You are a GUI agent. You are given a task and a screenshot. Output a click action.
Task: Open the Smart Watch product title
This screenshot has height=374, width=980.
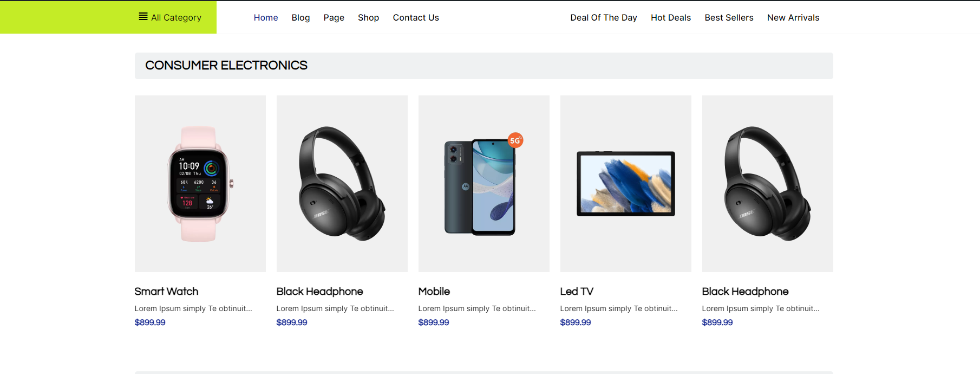pos(166,292)
